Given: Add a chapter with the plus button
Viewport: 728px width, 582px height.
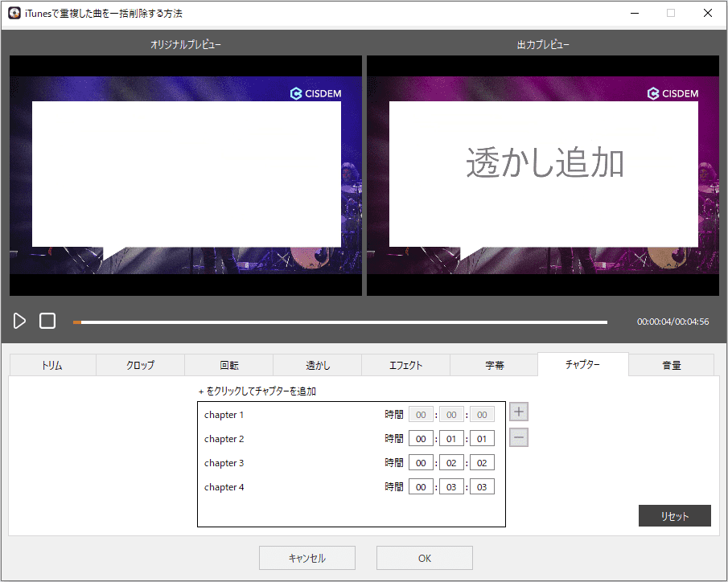Looking at the screenshot, I should [519, 412].
